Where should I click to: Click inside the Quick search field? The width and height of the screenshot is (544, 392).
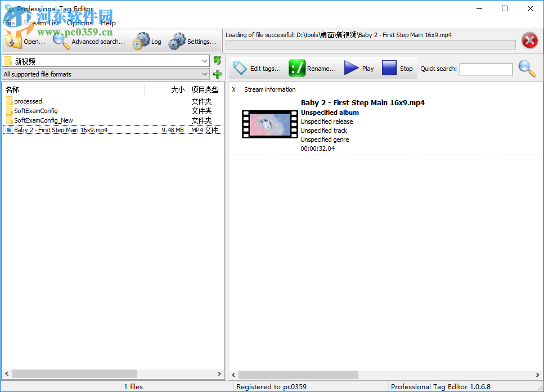486,69
